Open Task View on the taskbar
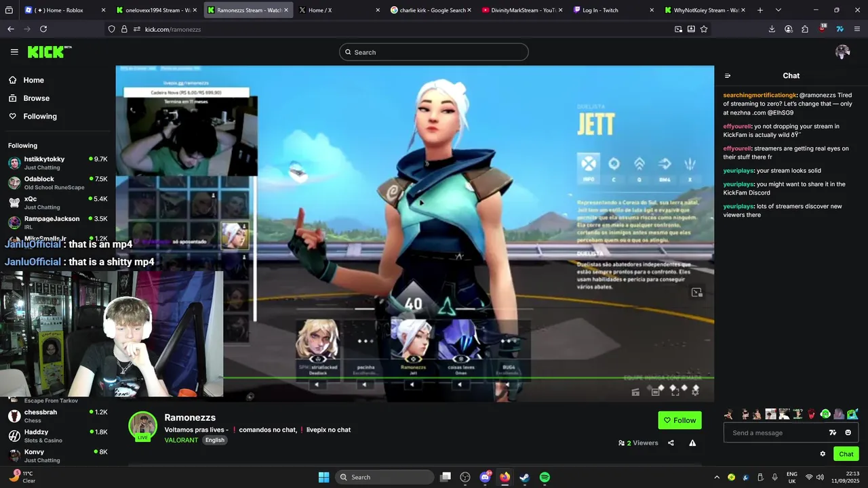Viewport: 868px width, 488px height. coord(446,477)
